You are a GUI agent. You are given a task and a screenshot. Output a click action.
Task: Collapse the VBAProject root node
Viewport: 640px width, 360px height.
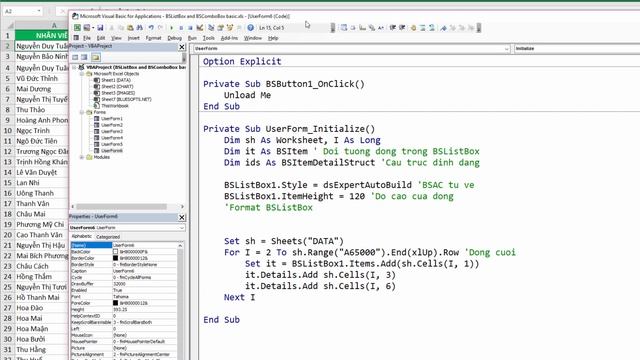[74, 67]
